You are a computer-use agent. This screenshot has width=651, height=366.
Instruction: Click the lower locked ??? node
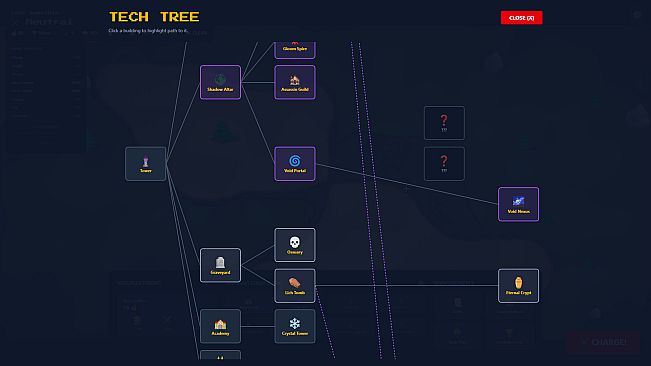click(x=444, y=164)
